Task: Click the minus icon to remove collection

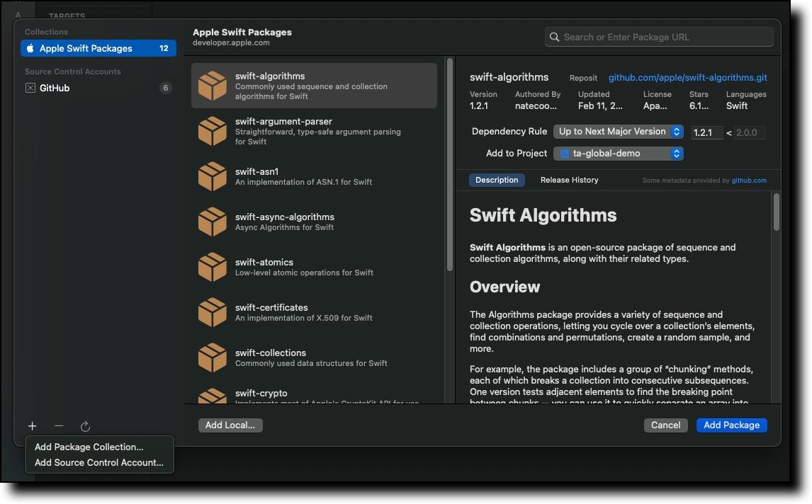Action: (59, 426)
